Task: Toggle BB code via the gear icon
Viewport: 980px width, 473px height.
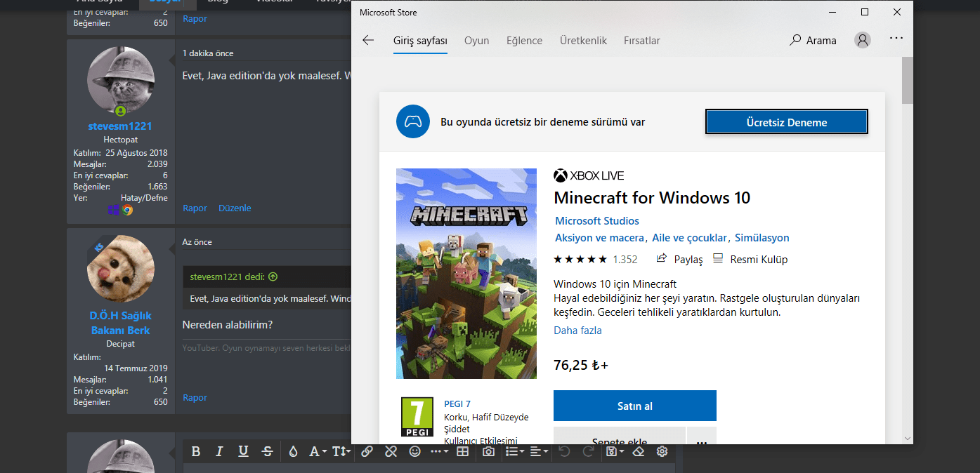Action: pos(662,451)
